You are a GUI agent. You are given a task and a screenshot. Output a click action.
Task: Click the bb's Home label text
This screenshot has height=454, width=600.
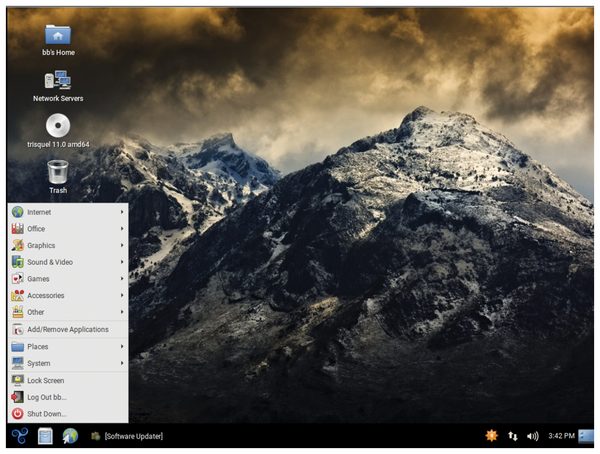pos(58,52)
